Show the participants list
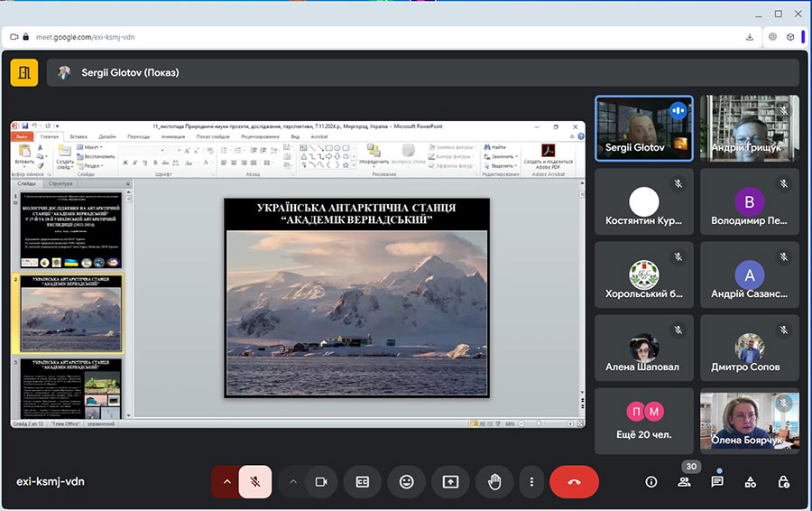The width and height of the screenshot is (812, 511). (684, 482)
